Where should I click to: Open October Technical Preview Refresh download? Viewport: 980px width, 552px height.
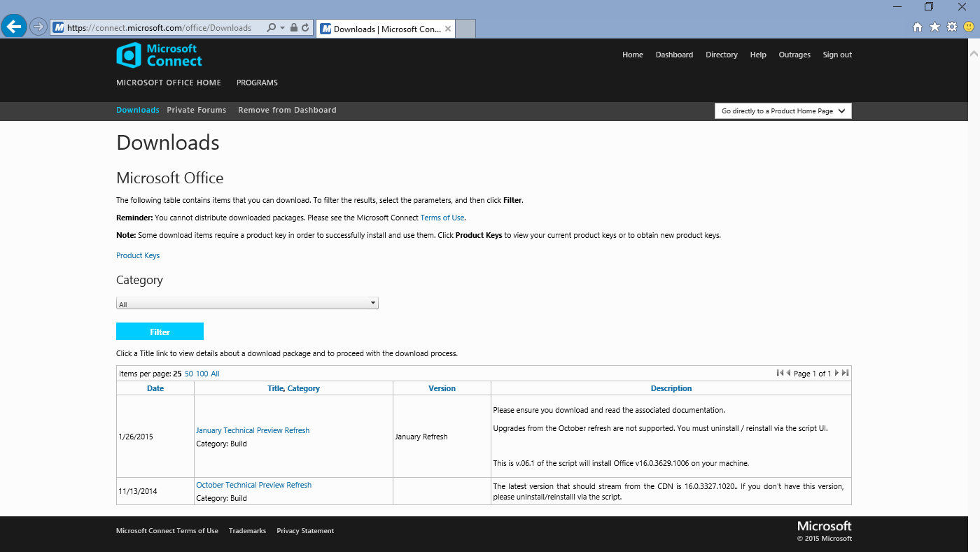coord(253,485)
